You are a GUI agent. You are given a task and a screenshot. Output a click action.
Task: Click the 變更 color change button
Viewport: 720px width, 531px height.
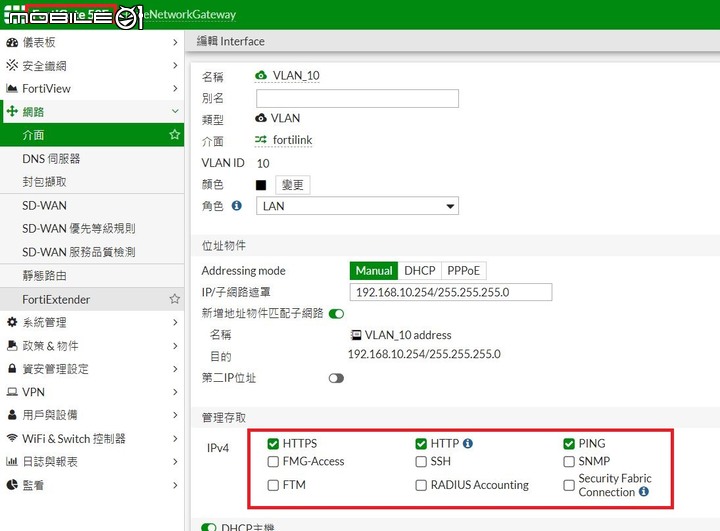pos(292,185)
